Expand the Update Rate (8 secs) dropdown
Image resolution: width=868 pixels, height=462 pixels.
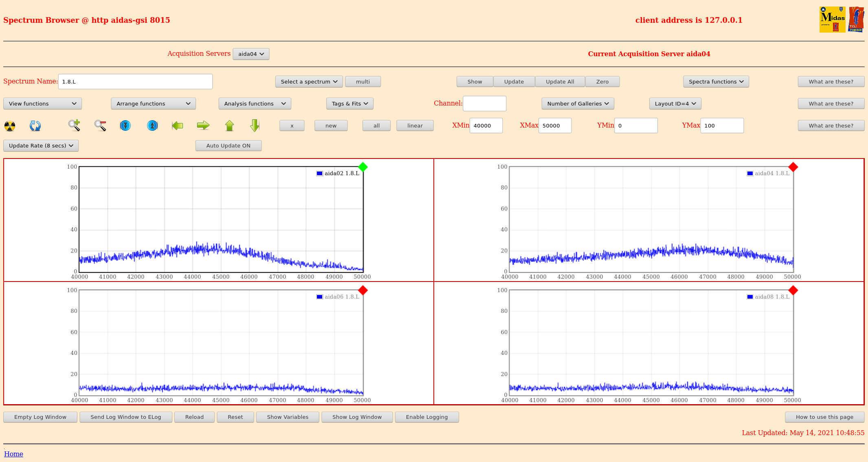point(41,145)
